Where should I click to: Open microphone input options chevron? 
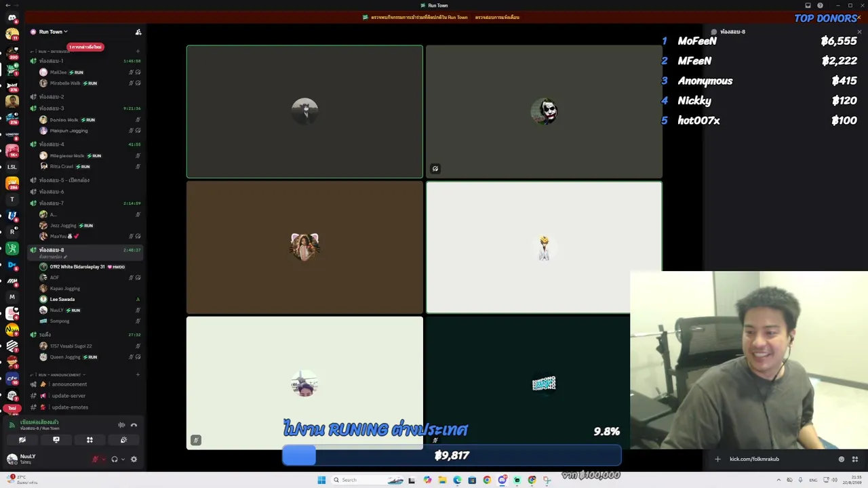[102, 460]
